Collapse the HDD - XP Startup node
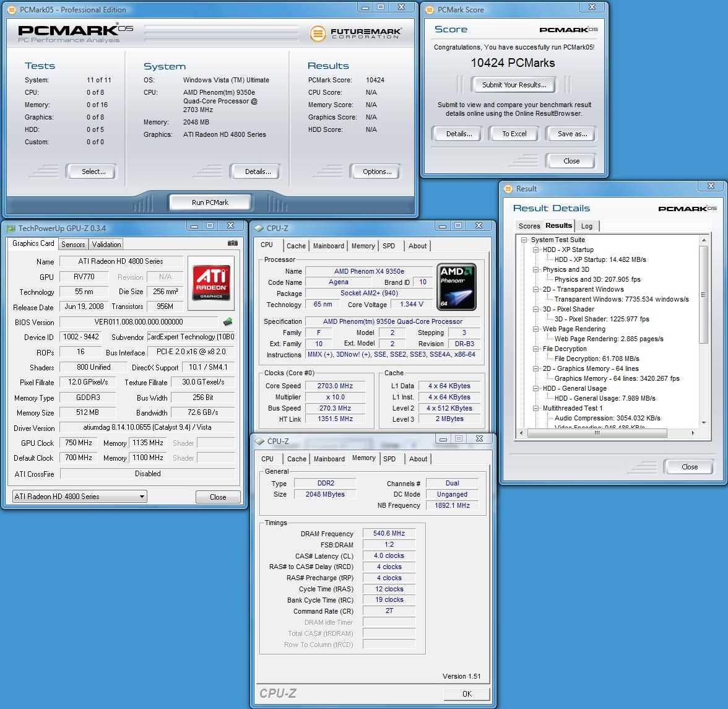The height and width of the screenshot is (709, 728). pyautogui.click(x=536, y=250)
